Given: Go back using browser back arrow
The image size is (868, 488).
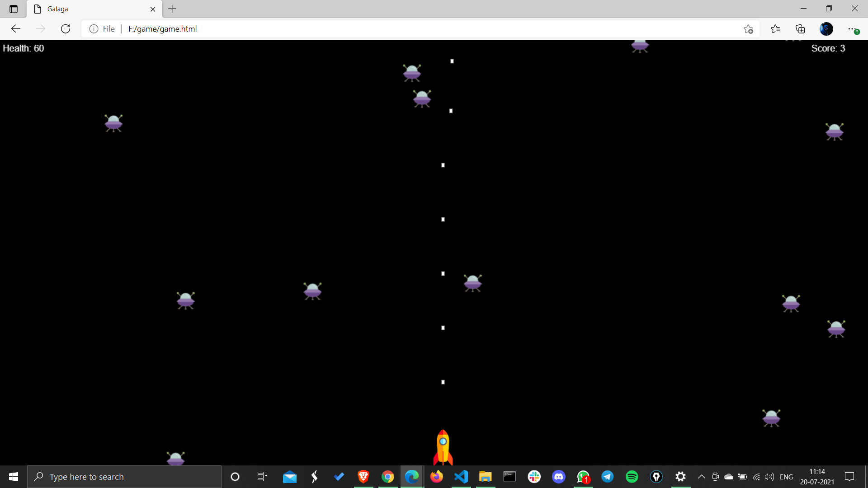Looking at the screenshot, I should tap(16, 29).
